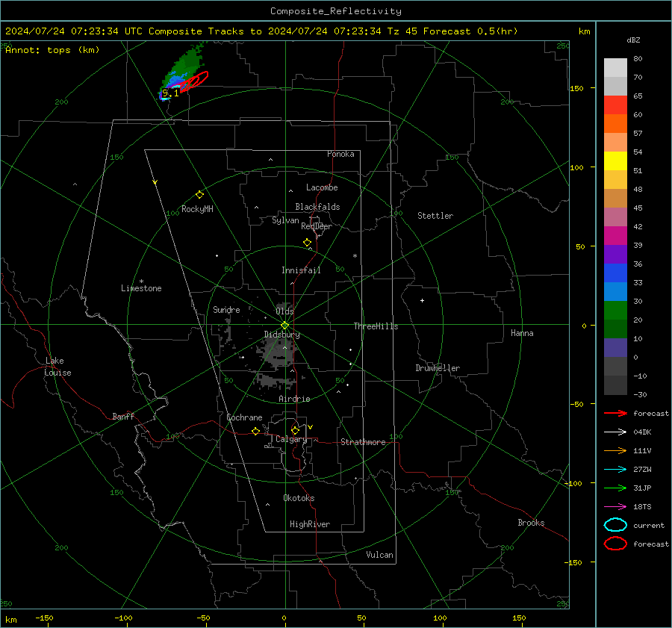The image size is (672, 628).
Task: Click the dBZ legend heading
Action: (633, 40)
